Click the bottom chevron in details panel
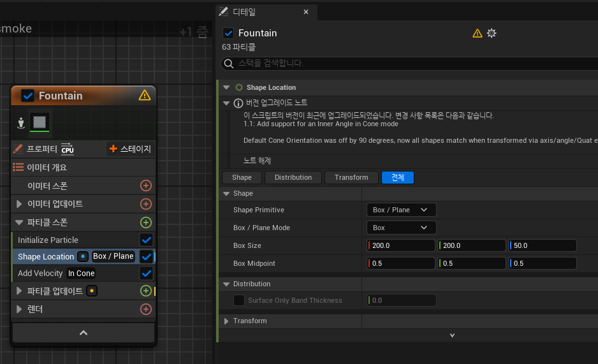Screen dimensions: 598x364 452,335
